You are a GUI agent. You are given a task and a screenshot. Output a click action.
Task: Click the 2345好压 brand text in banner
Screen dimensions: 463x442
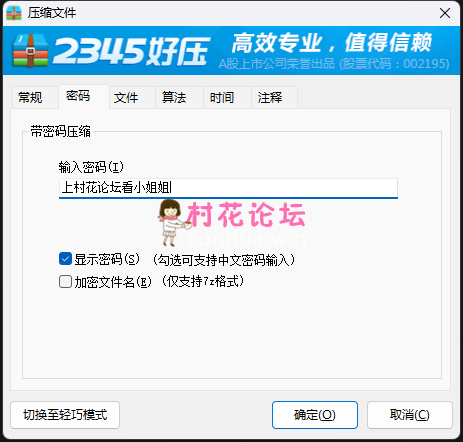click(131, 51)
